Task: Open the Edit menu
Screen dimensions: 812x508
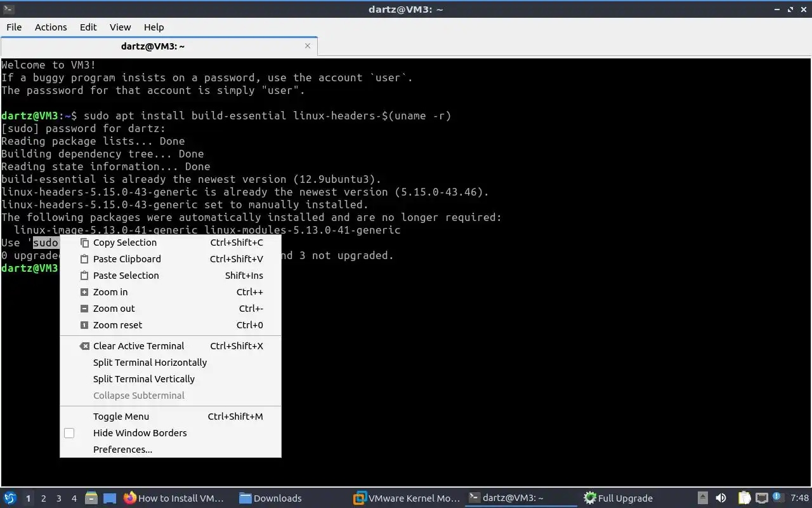Action: click(88, 27)
